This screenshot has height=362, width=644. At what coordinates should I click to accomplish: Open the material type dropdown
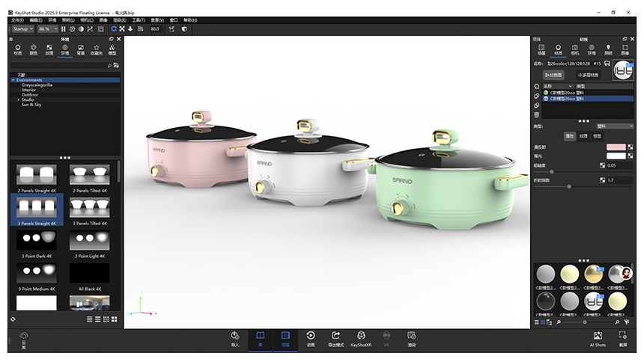(x=615, y=126)
